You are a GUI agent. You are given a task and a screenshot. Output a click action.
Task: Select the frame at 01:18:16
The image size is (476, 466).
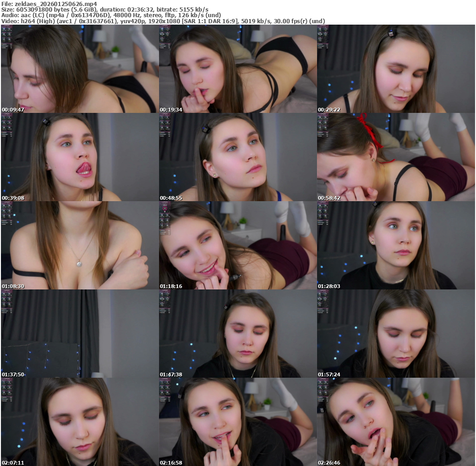tap(238, 245)
